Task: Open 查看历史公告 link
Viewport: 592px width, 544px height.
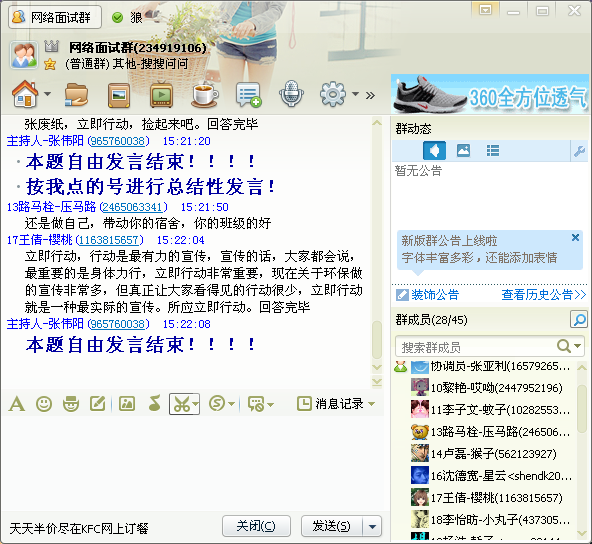Action: (x=544, y=294)
